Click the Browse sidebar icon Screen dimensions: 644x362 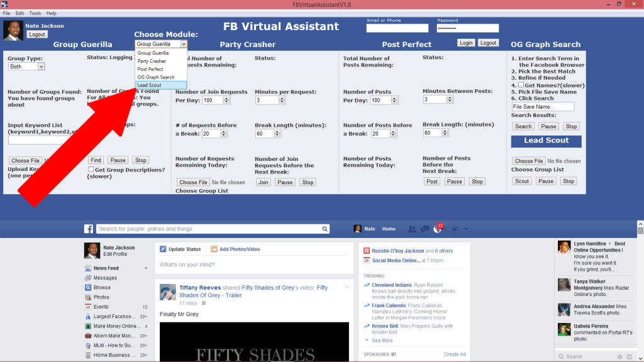[x=88, y=287]
